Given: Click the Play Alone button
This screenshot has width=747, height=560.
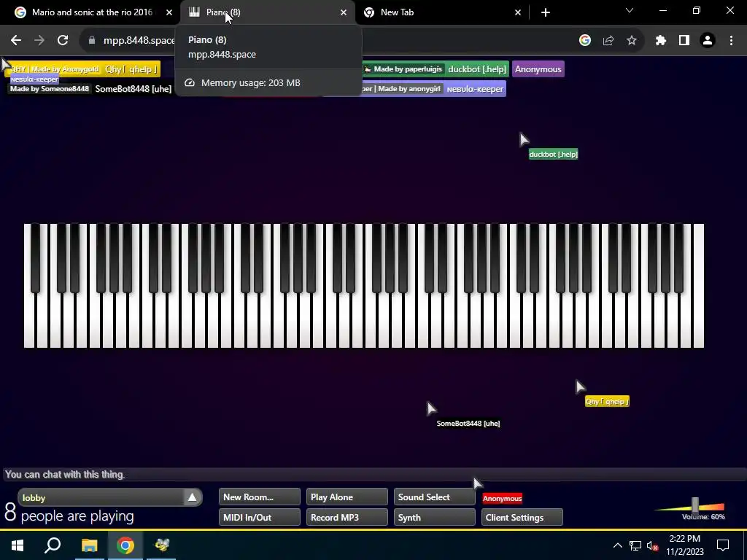Looking at the screenshot, I should pos(347,497).
